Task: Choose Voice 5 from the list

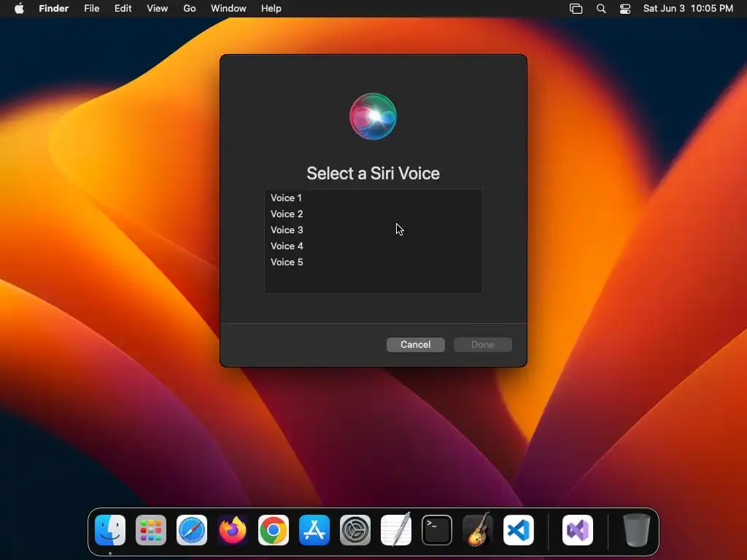Action: click(x=373, y=262)
